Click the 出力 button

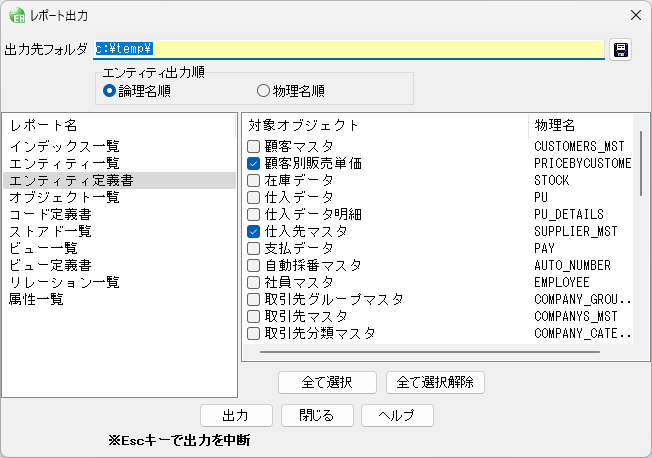pos(236,415)
